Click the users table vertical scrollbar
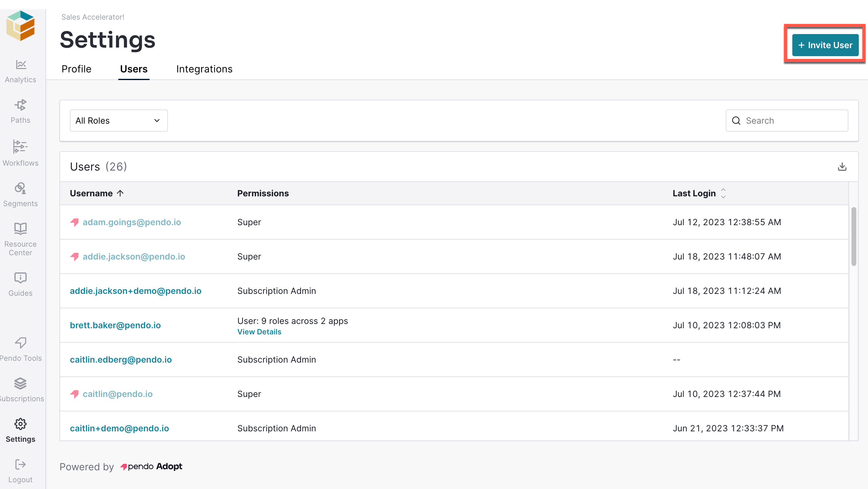Viewport: 868px width, 489px height. tap(854, 237)
